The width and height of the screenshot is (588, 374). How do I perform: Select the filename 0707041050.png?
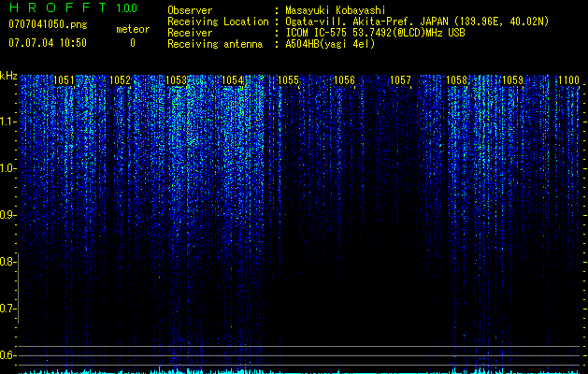pos(48,24)
